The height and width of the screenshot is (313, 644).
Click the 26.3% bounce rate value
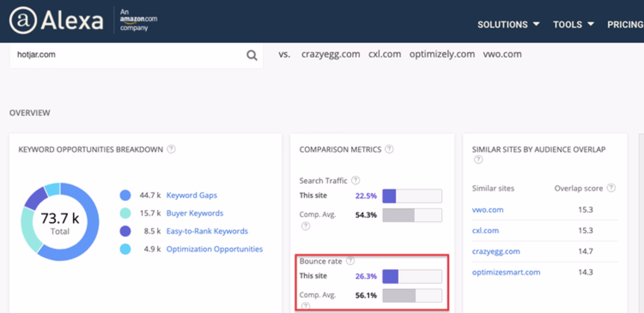pyautogui.click(x=366, y=276)
